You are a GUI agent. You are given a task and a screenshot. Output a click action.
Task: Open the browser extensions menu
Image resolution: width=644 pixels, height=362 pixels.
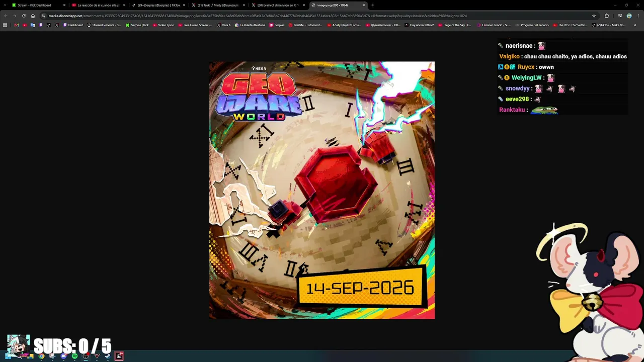[606, 16]
